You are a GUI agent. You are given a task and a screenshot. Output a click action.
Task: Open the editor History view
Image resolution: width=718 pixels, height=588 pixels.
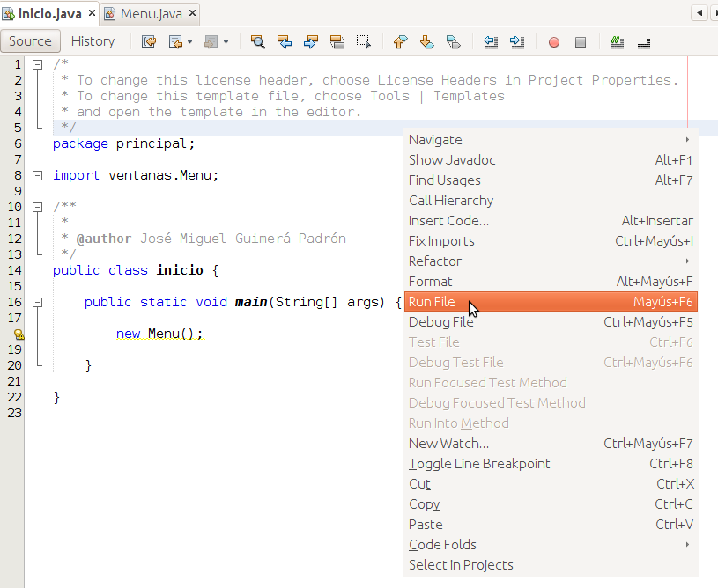coord(93,40)
